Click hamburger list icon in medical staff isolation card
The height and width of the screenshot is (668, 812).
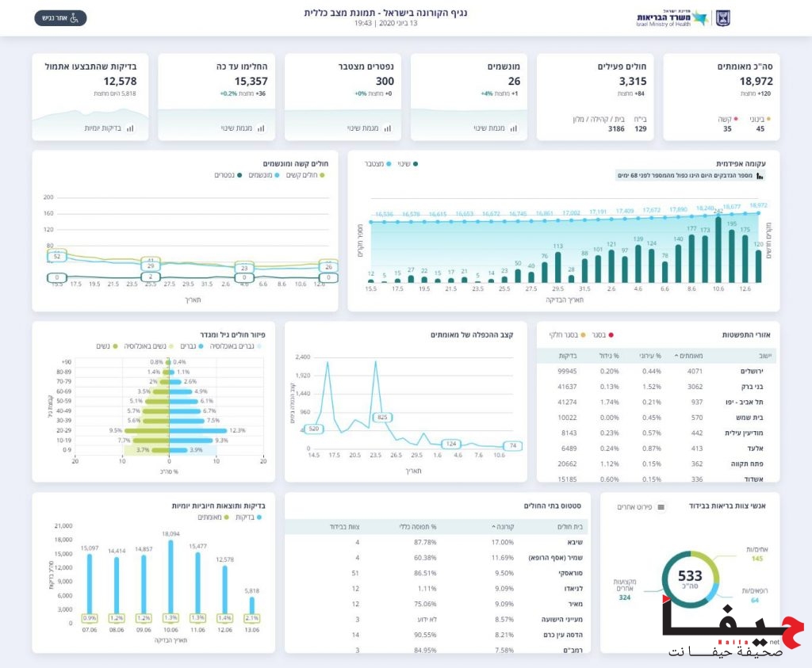661,507
